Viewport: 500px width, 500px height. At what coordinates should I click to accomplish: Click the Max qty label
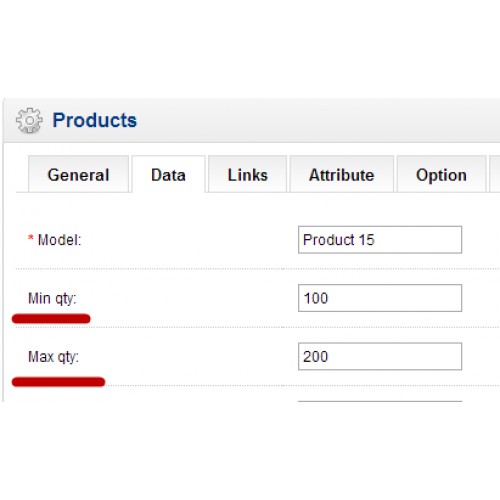pyautogui.click(x=53, y=357)
